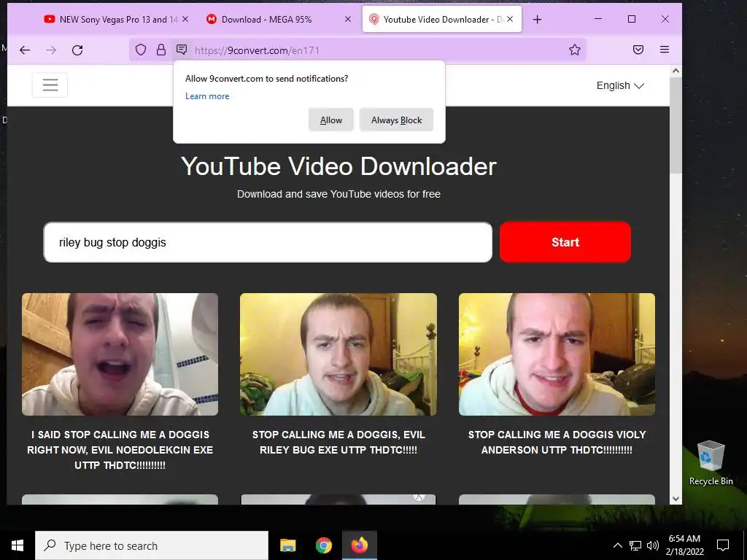The height and width of the screenshot is (560, 747).
Task: Open the taskbar clock showing 6:54 AM
Action: click(x=684, y=545)
